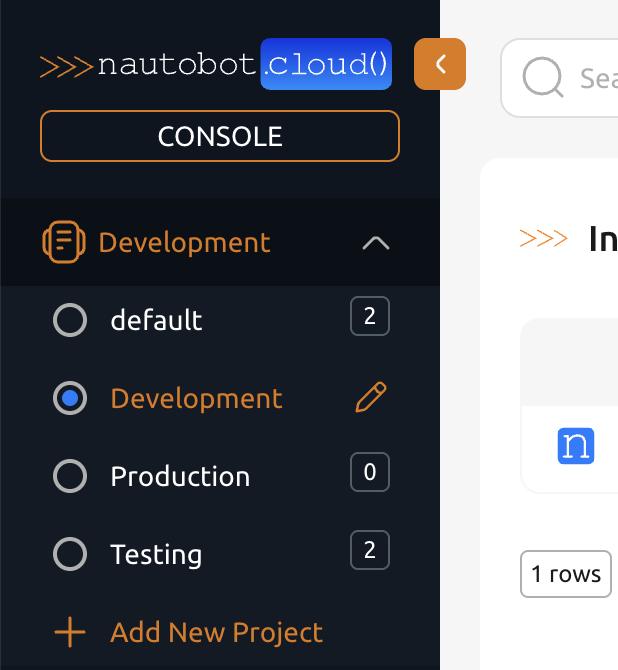Open the CONSOLE button
Image resolution: width=618 pixels, height=670 pixels.
(220, 136)
